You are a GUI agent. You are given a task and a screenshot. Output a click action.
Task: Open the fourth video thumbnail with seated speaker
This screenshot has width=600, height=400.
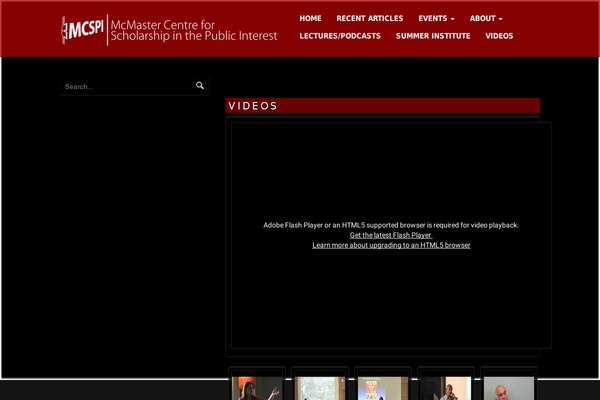click(x=446, y=387)
